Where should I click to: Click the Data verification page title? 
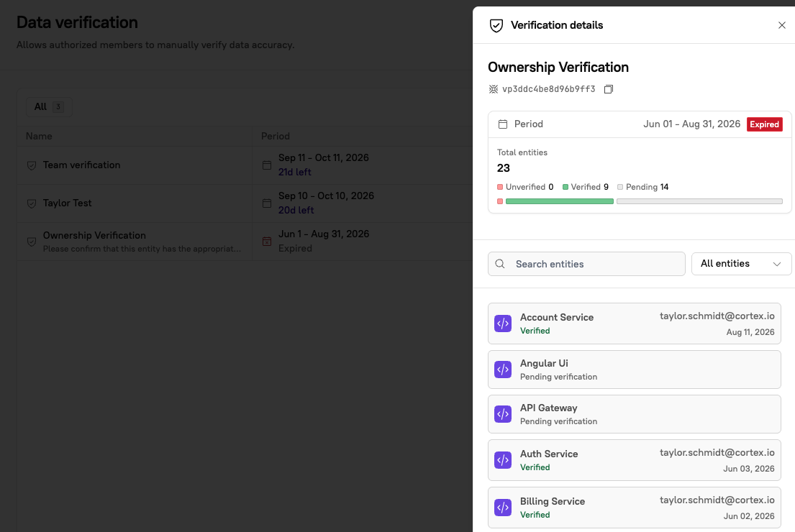click(77, 22)
